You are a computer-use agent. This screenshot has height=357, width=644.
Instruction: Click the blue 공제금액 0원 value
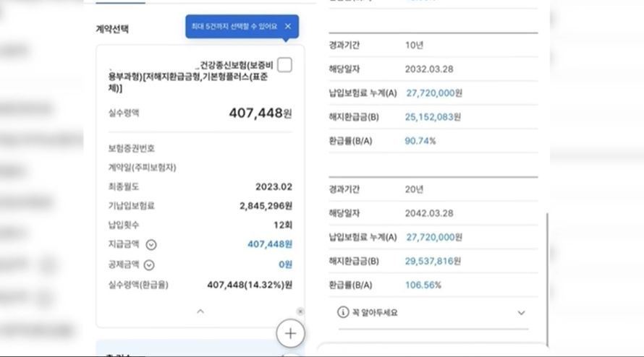coord(285,265)
